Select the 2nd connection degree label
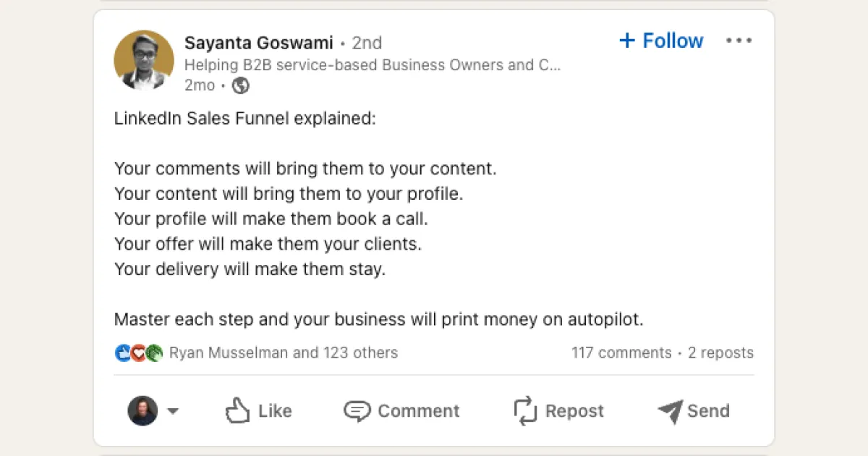Image resolution: width=868 pixels, height=456 pixels. click(x=367, y=43)
